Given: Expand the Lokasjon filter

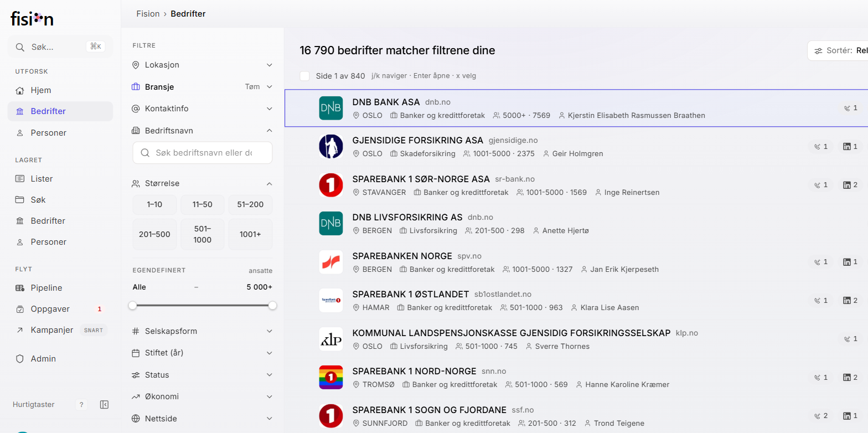Looking at the screenshot, I should click(x=202, y=65).
